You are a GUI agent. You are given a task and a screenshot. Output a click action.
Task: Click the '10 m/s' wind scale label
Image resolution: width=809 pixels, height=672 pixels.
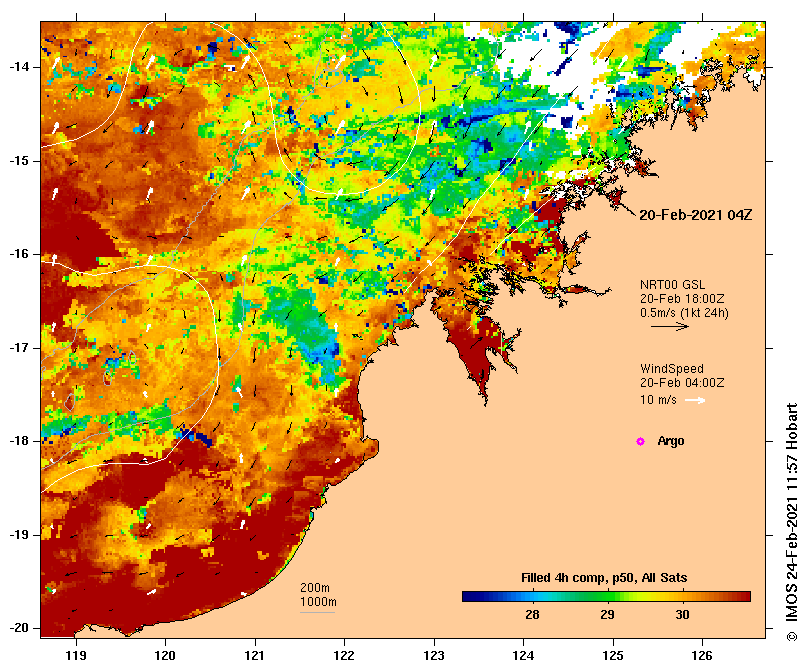[658, 400]
